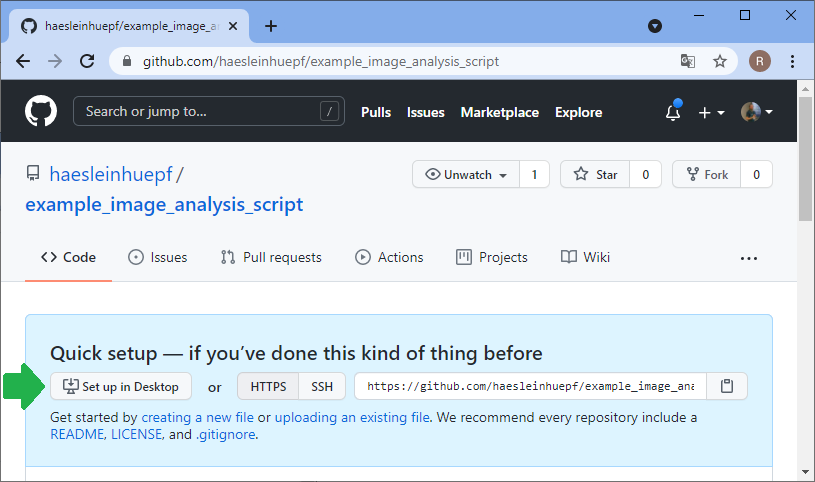Focus the 'Search or jump to' field
The image size is (815, 482).
point(208,111)
